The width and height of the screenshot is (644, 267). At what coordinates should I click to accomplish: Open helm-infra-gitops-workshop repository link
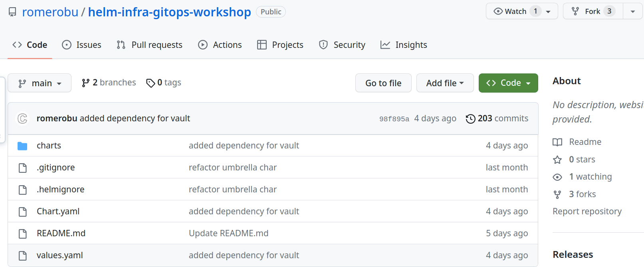point(169,12)
